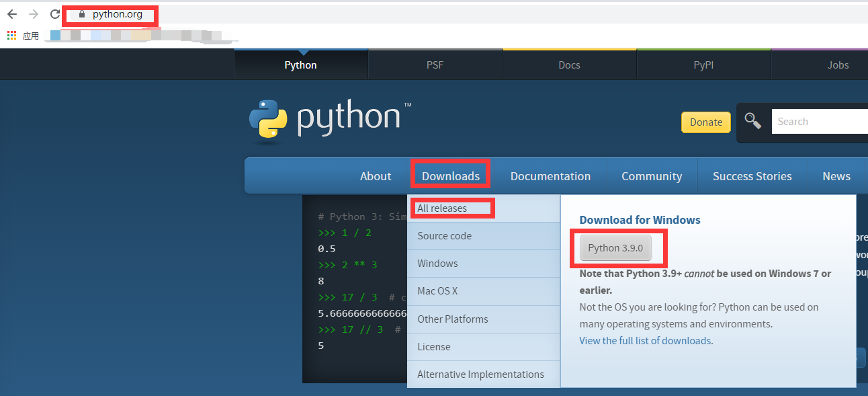The image size is (868, 396).
Task: Click the padlock icon in address bar
Action: [81, 13]
